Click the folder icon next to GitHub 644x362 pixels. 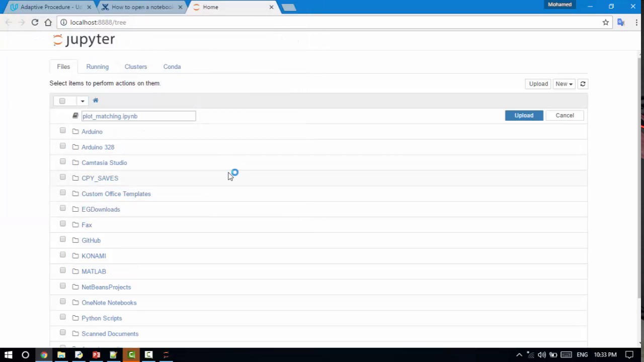(x=75, y=240)
